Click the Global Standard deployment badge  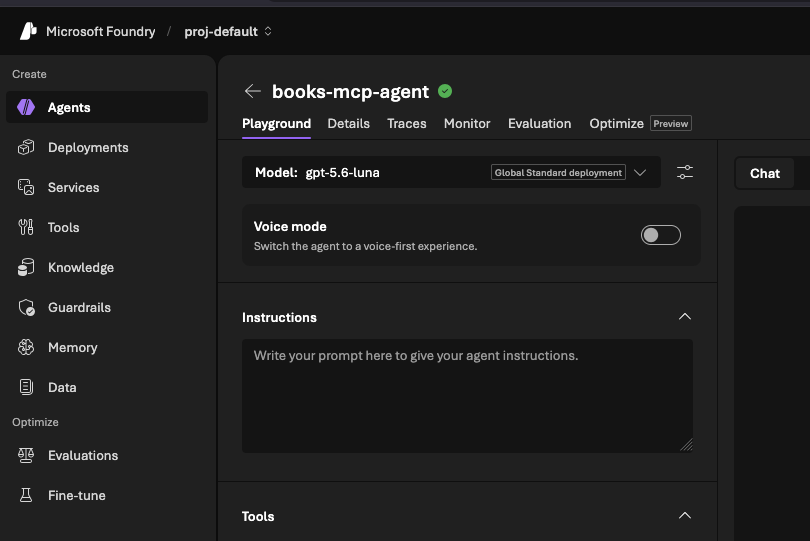(558, 173)
